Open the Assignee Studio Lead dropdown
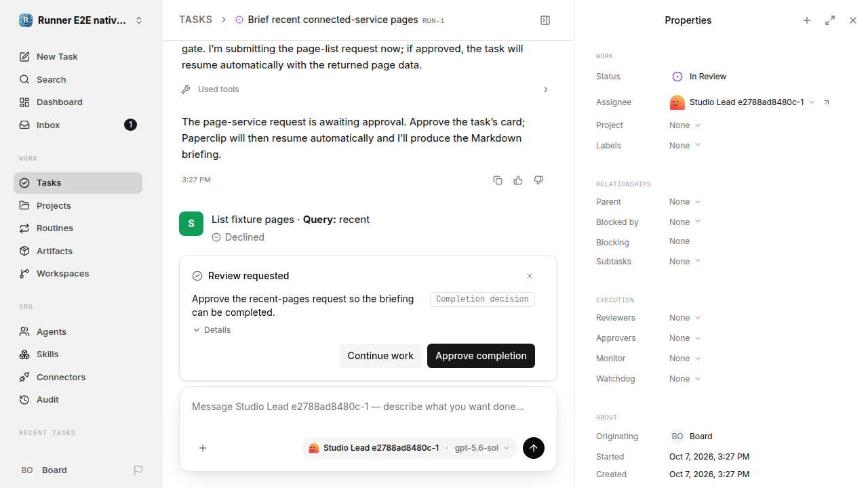The height and width of the screenshot is (488, 868). tap(742, 102)
